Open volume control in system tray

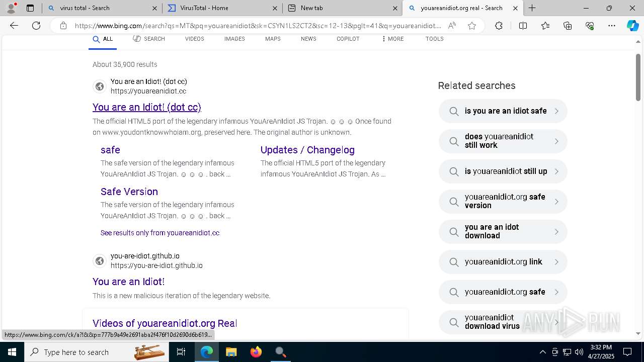(579, 352)
